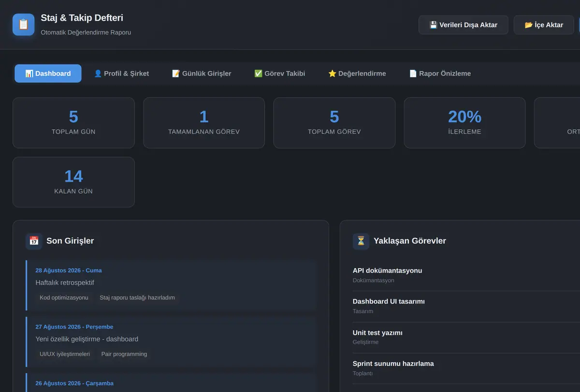Click the İlerleme 20% stat card

(x=464, y=123)
